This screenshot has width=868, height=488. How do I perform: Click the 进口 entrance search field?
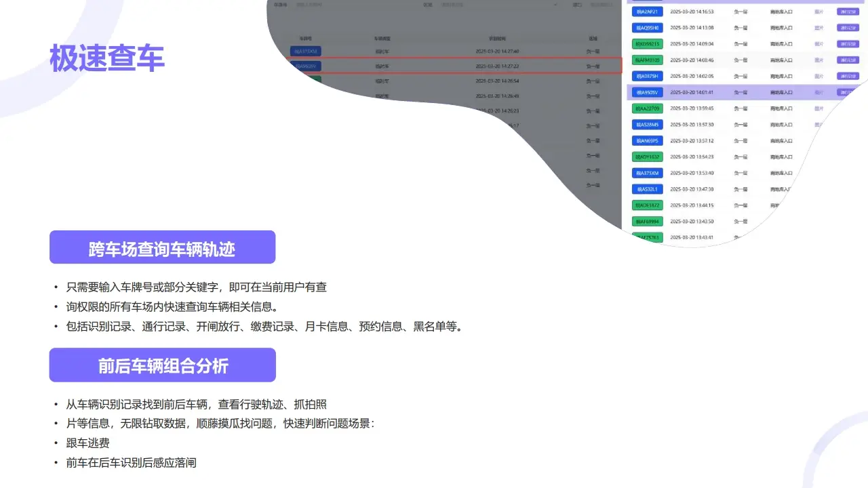tap(604, 5)
